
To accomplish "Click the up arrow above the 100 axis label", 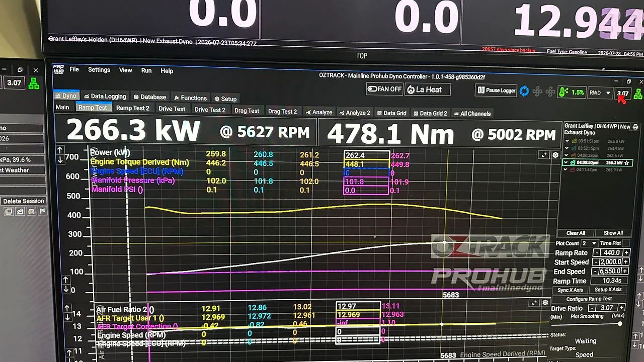I will [66, 280].
